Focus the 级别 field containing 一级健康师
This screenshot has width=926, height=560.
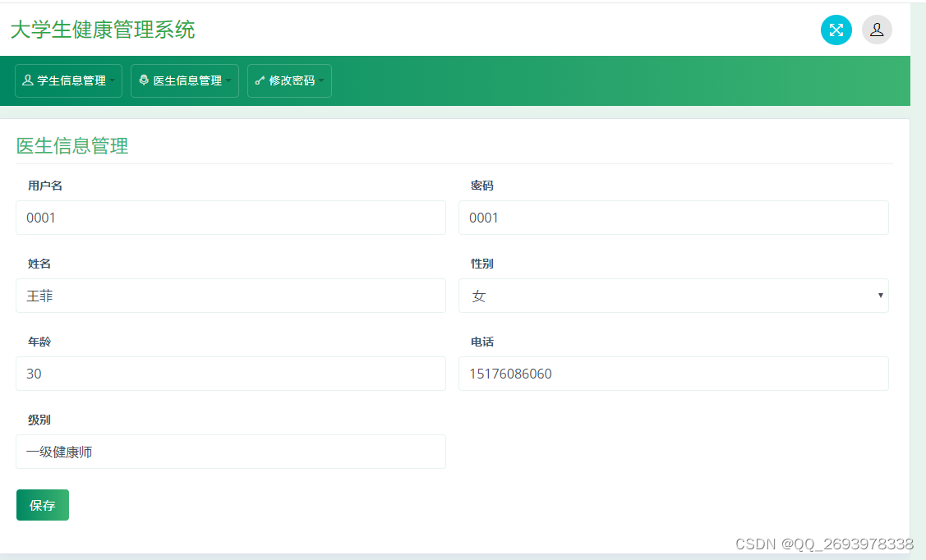(x=230, y=452)
